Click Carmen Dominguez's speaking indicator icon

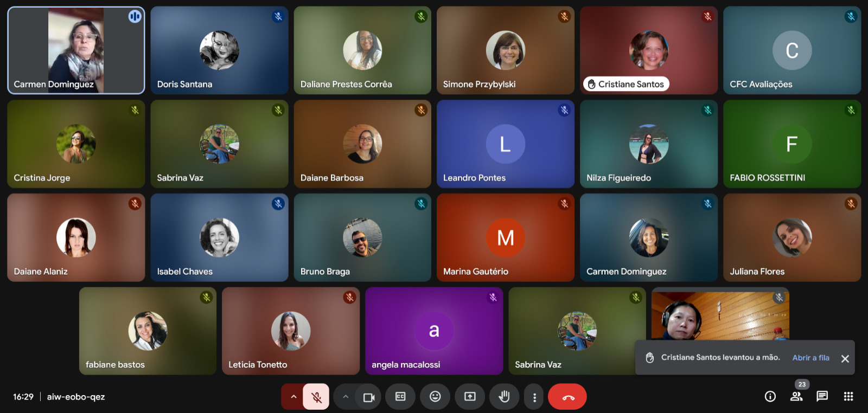click(135, 17)
